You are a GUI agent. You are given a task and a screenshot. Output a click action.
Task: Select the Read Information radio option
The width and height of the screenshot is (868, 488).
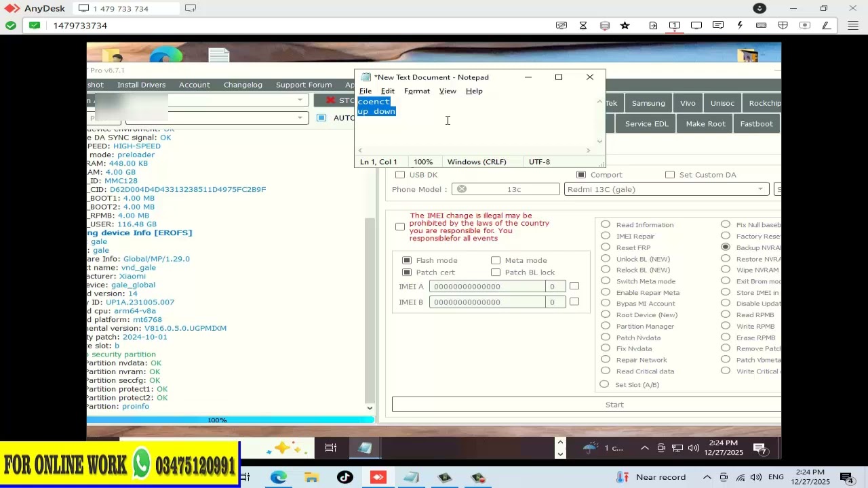(606, 224)
